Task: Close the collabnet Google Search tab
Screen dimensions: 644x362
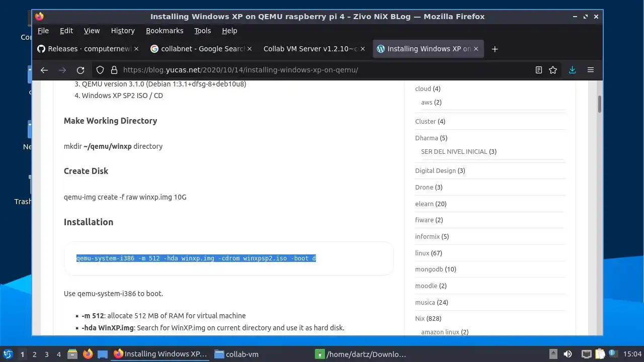Action: click(x=250, y=49)
